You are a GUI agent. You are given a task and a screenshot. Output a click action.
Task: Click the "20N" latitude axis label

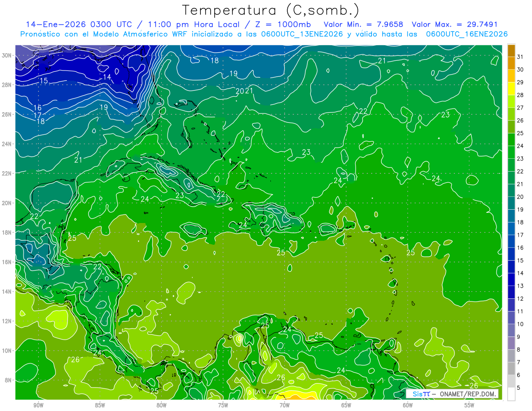point(8,203)
